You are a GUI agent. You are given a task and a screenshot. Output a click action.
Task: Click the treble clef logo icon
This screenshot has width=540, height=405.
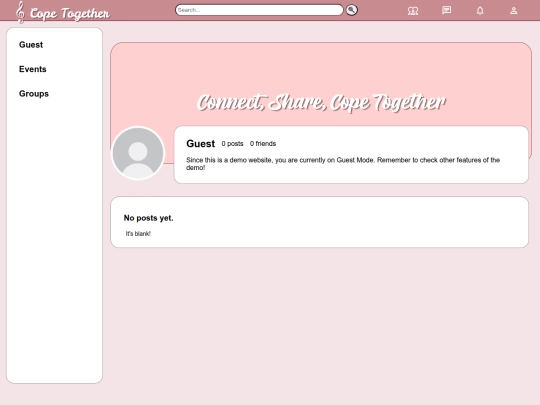coord(20,12)
